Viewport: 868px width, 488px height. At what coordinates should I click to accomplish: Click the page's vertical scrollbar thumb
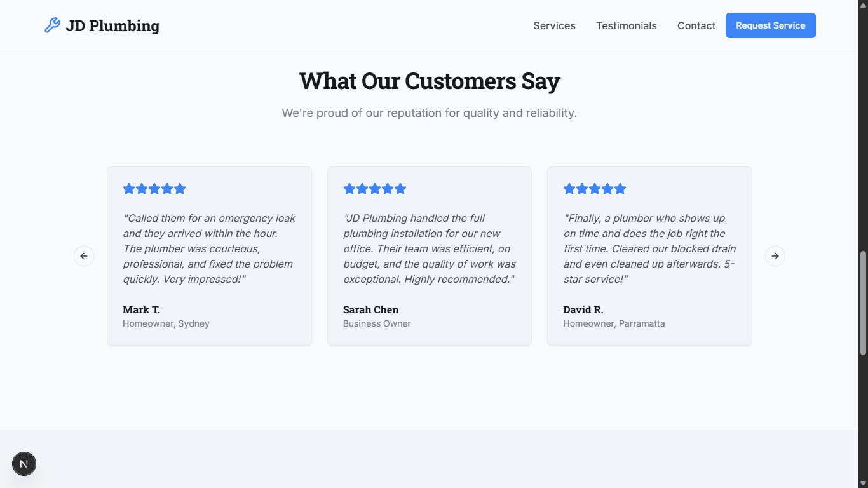point(863,302)
